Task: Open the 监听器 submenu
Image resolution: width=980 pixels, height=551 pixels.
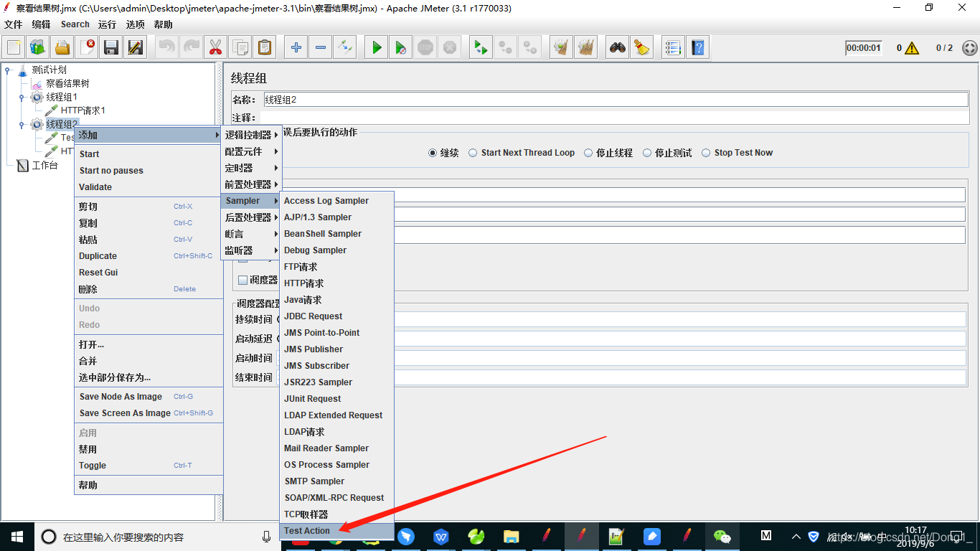Action: pyautogui.click(x=251, y=250)
